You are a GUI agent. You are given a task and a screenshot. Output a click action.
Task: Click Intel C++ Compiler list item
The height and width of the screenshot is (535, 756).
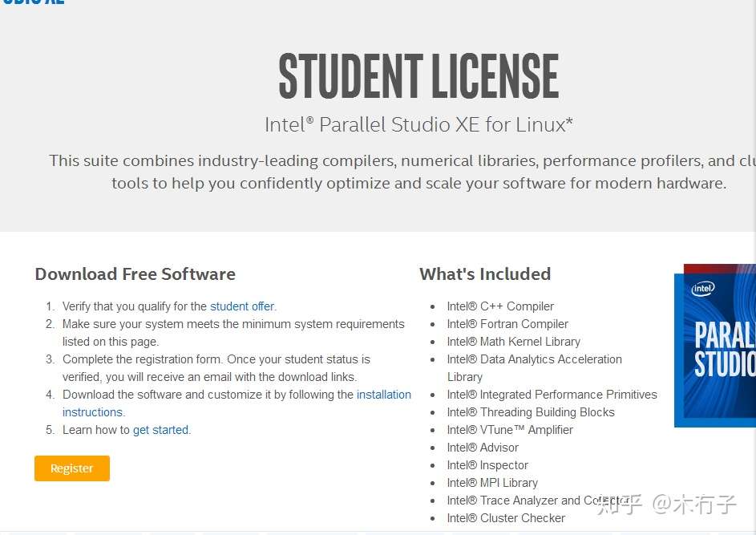pyautogui.click(x=500, y=306)
